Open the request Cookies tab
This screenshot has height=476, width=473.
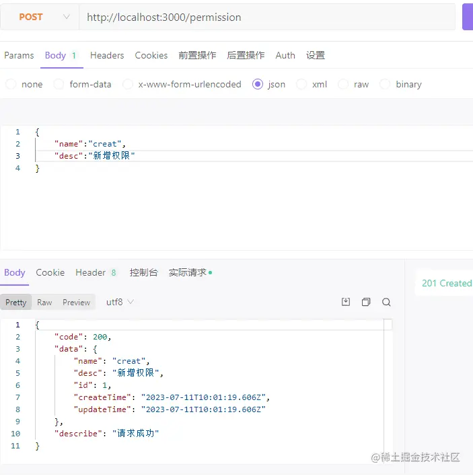point(151,56)
